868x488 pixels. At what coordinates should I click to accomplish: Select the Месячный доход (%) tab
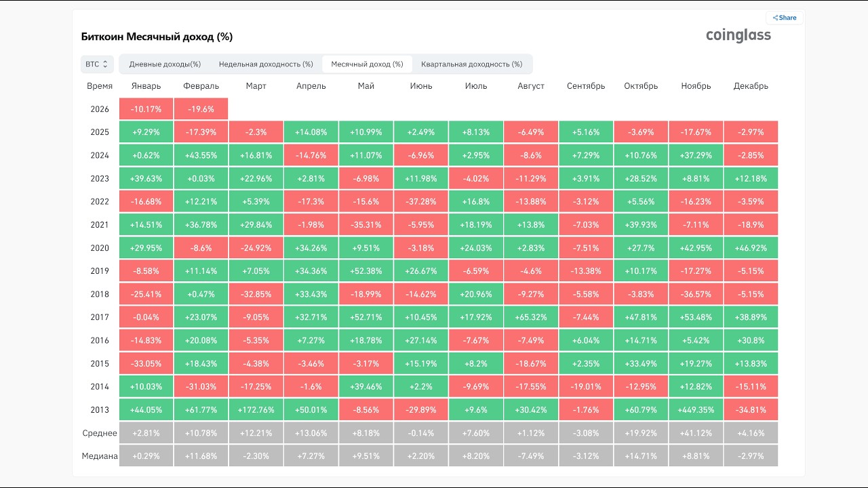pos(367,64)
